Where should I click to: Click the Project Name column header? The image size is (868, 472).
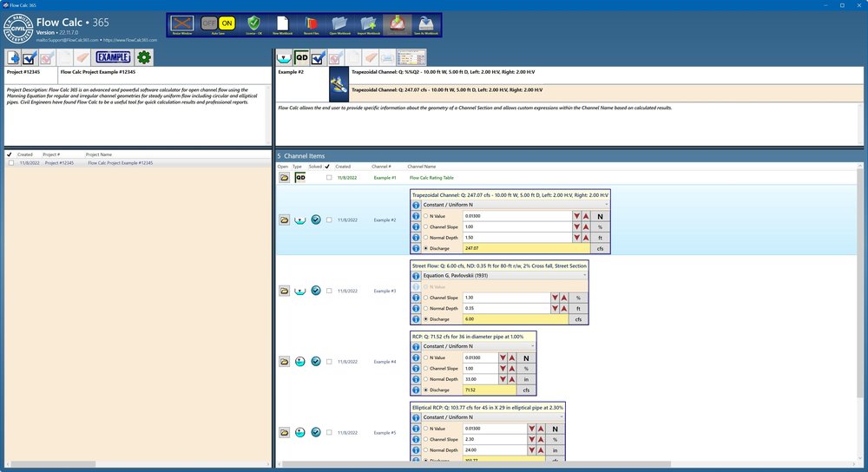[99, 154]
